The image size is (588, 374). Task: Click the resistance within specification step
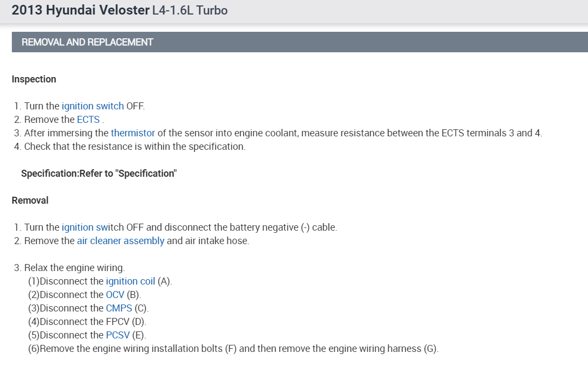(x=134, y=147)
